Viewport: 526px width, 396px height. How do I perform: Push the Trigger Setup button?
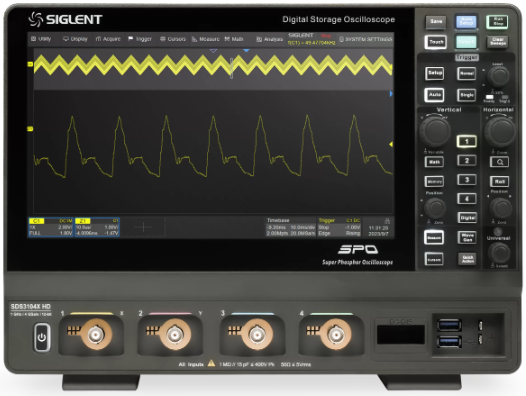pos(435,73)
